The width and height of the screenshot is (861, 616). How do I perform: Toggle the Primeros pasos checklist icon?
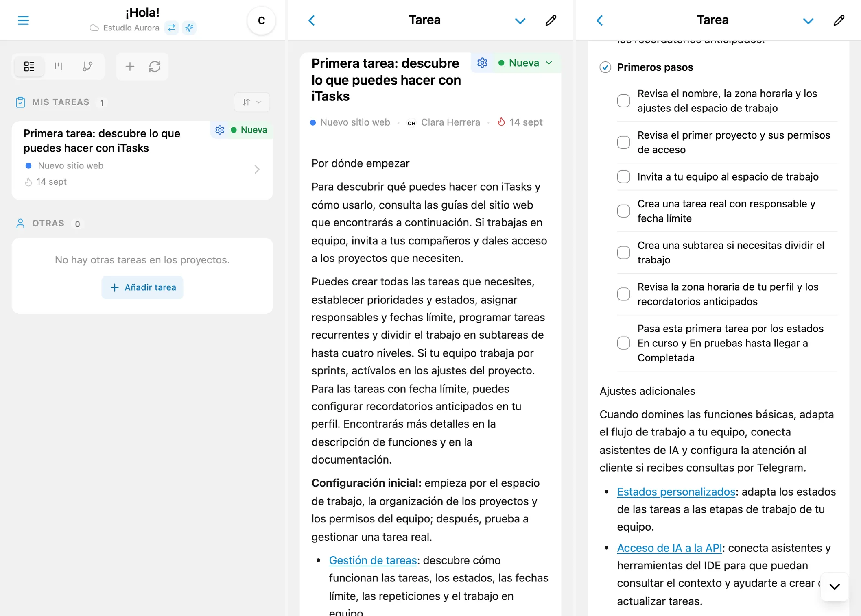click(605, 67)
